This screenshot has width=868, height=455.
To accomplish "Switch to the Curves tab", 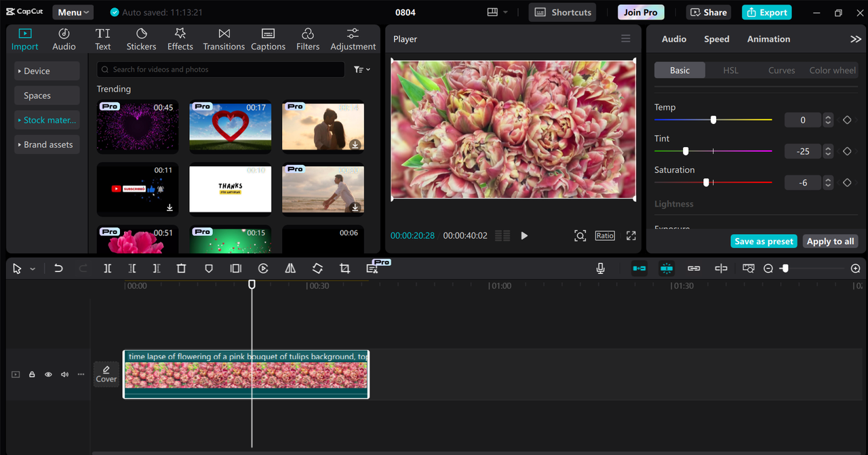I will pos(781,71).
